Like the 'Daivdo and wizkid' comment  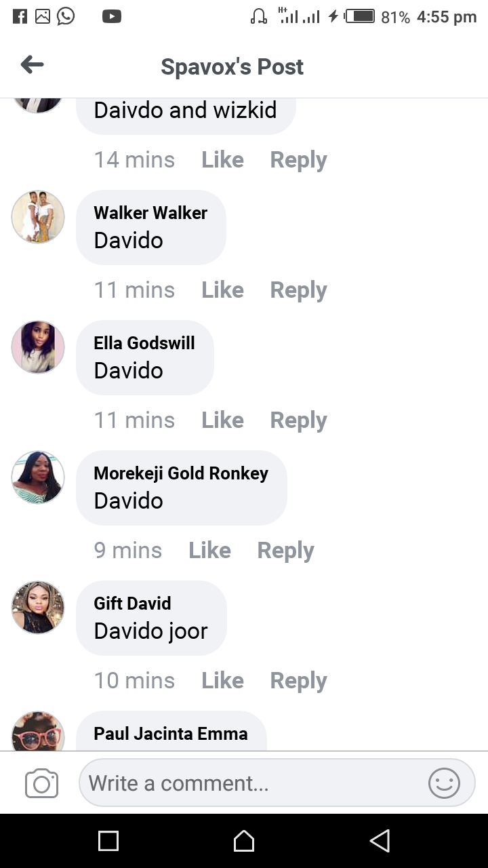222,160
